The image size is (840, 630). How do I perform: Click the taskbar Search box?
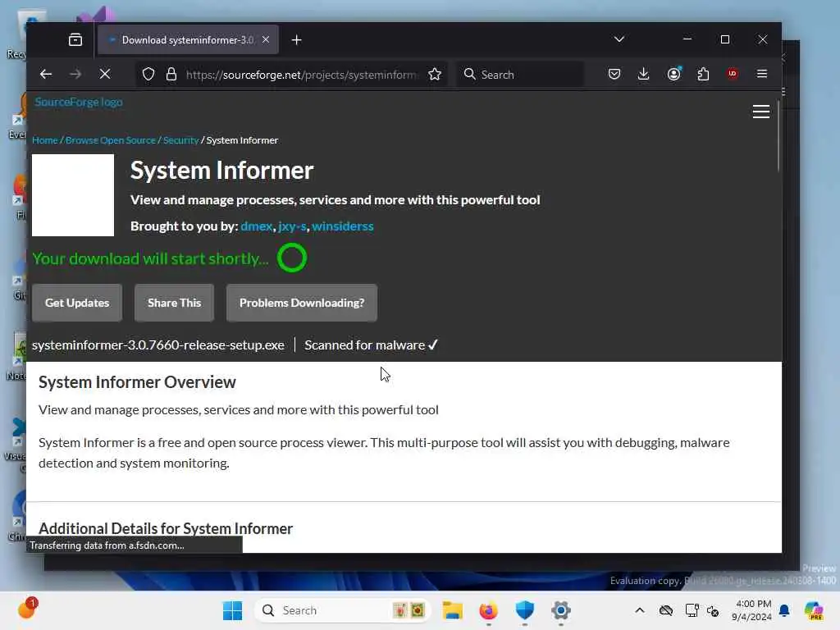[343, 610]
